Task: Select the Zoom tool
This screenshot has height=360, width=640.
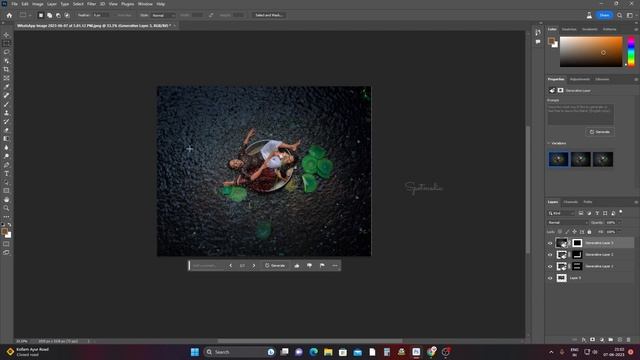Action: point(7,208)
